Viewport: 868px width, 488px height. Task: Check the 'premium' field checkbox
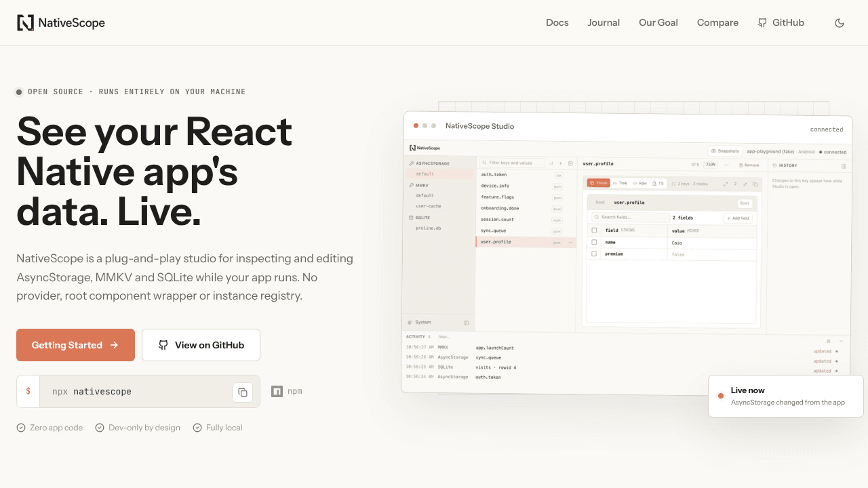(x=594, y=253)
